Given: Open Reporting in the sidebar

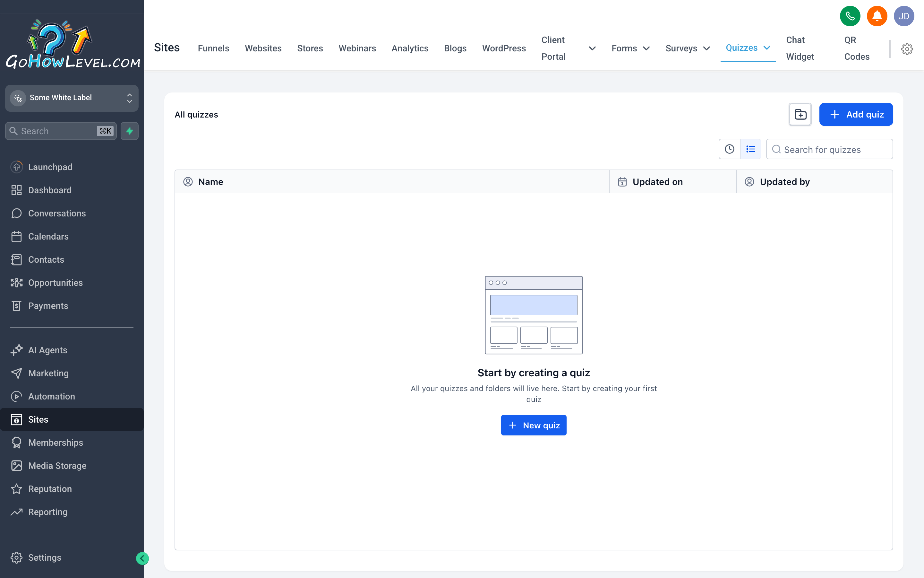Looking at the screenshot, I should point(72,512).
